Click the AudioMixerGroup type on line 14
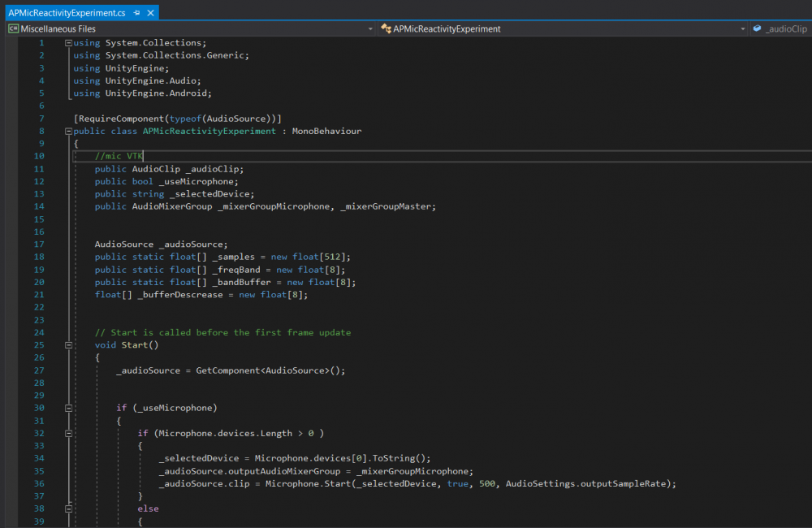This screenshot has height=528, width=812. tap(172, 206)
